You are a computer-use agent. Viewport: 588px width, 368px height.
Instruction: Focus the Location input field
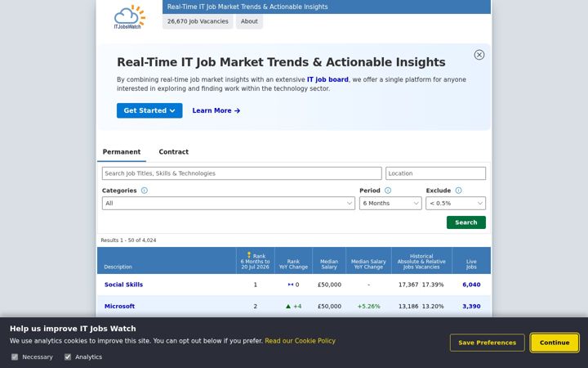point(435,173)
